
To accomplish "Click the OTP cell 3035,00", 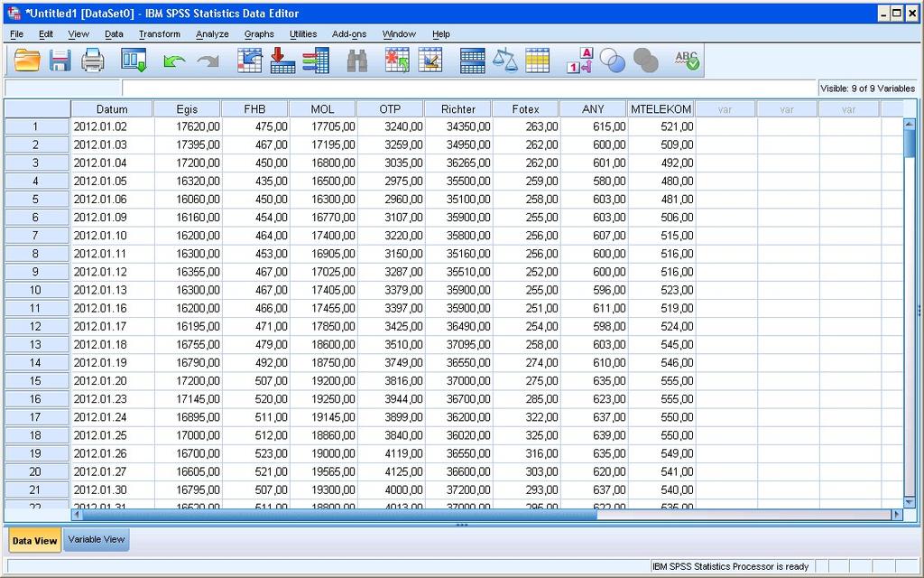I will tap(392, 163).
